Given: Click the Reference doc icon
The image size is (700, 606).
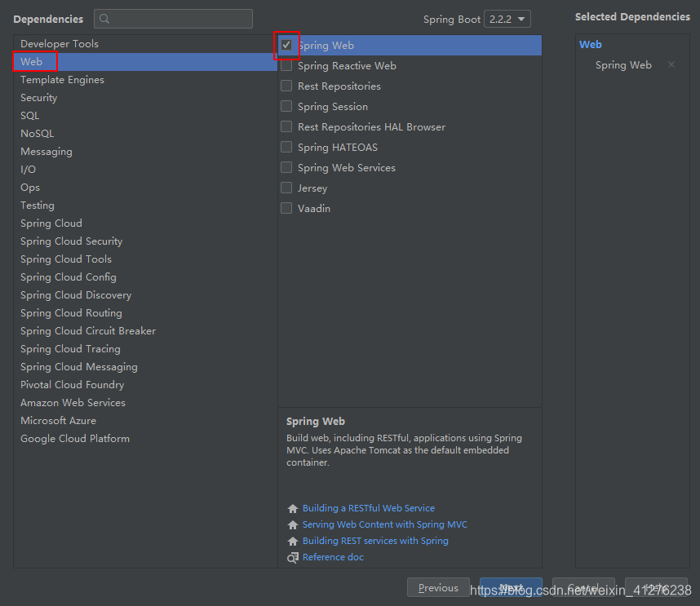Looking at the screenshot, I should 293,557.
